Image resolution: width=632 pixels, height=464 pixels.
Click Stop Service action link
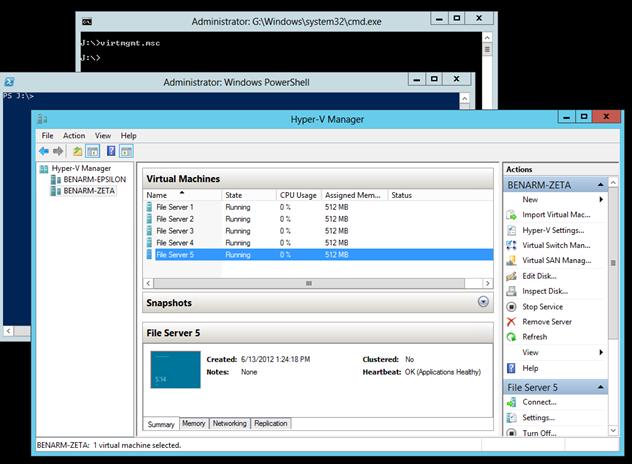point(543,307)
